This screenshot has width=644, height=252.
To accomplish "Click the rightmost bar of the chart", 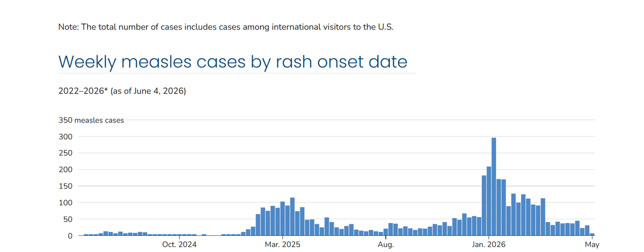I will [x=592, y=234].
